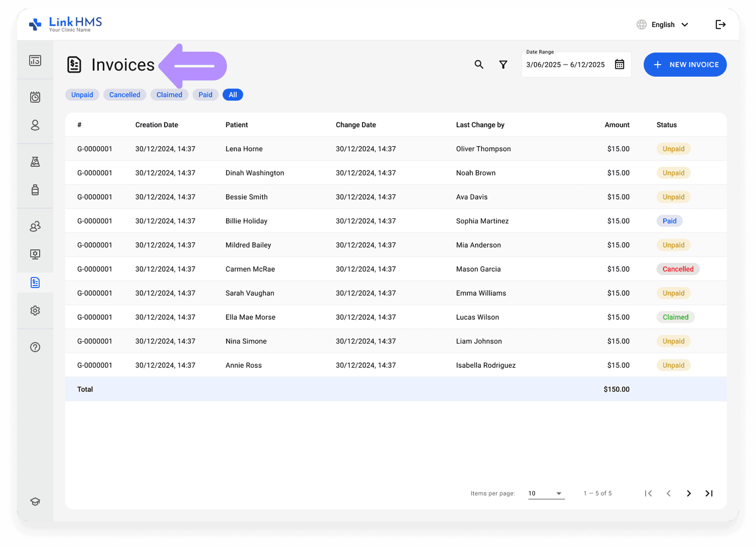Open the Dashboard from the sidebar
756x547 pixels.
pyautogui.click(x=35, y=60)
